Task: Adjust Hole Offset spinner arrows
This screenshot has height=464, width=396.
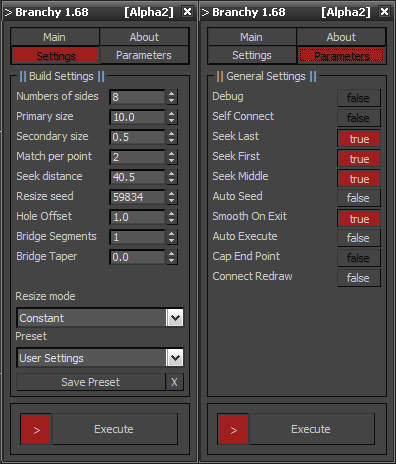Action: click(x=172, y=217)
